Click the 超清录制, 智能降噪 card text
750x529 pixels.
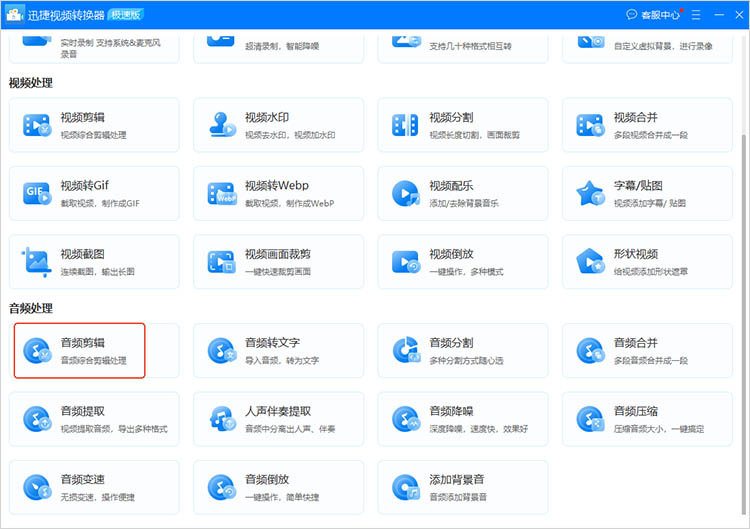point(282,46)
